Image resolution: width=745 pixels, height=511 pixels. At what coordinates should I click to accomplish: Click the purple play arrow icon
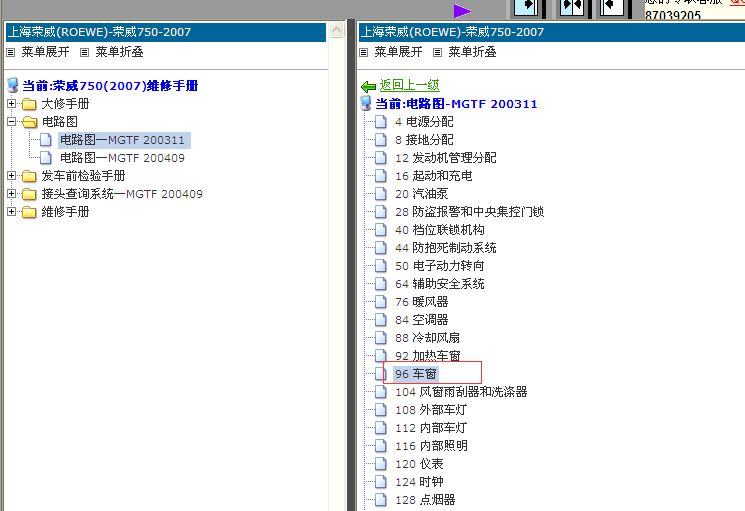[x=462, y=10]
